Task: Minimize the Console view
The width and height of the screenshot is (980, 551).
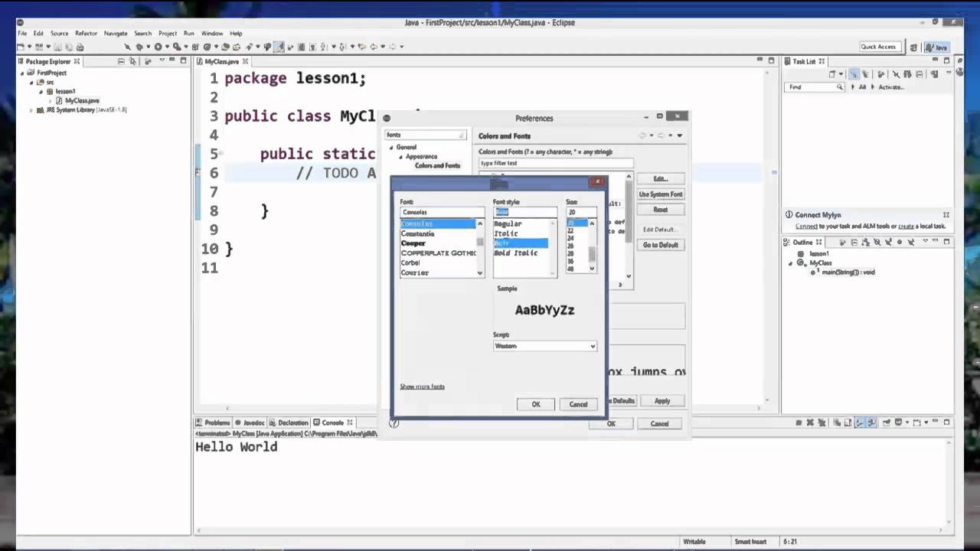Action: pos(935,422)
